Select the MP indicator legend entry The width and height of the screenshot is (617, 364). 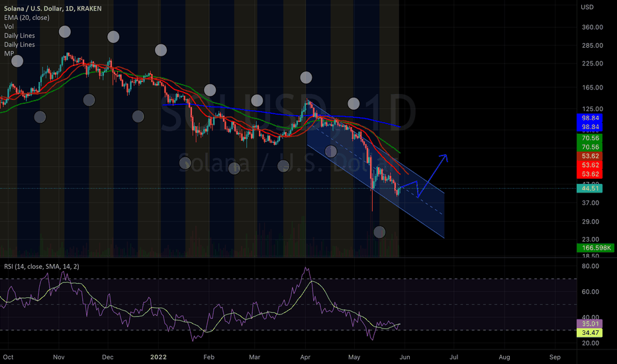click(9, 54)
